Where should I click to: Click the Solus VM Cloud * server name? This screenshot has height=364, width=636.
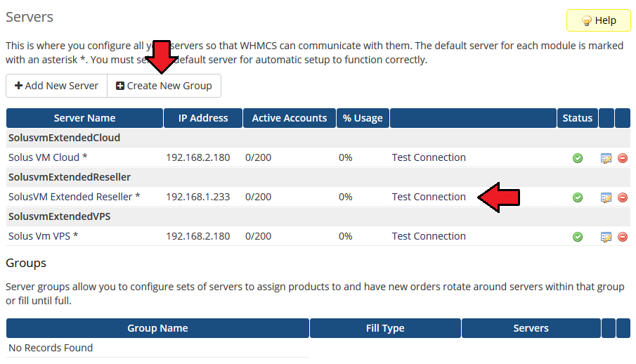[48, 157]
